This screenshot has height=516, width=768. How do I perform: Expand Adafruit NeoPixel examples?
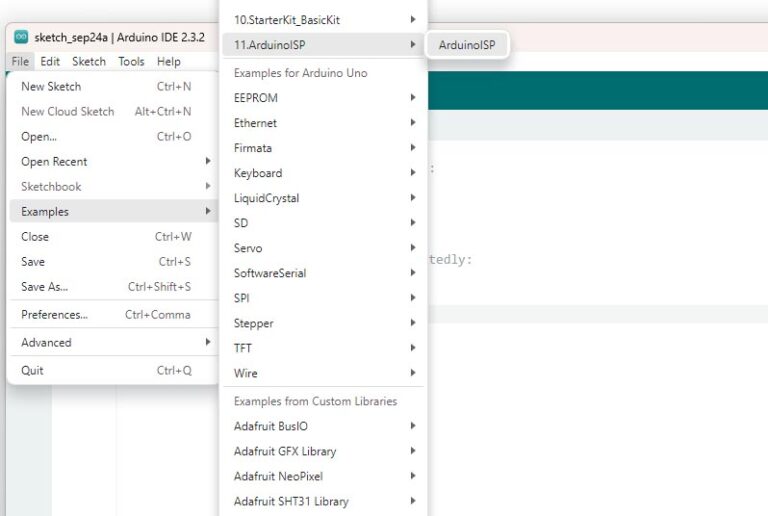click(323, 476)
